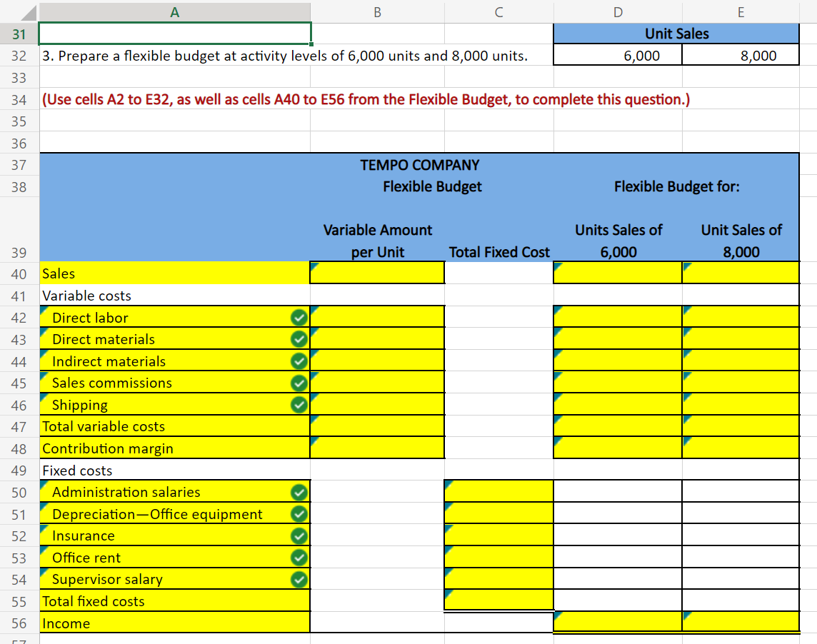Image resolution: width=817 pixels, height=644 pixels.
Task: Click the green checkmark beside Administration salaries
Action: pos(299,492)
